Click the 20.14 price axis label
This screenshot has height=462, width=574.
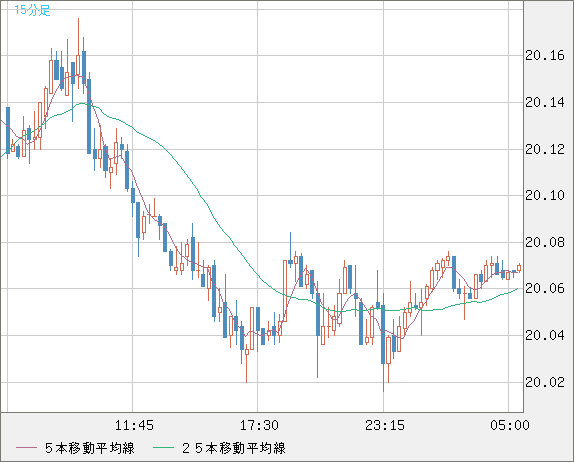[x=545, y=103]
